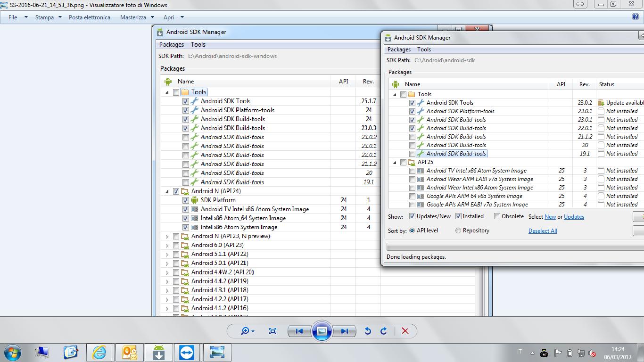This screenshot has width=644, height=362.
Task: Open Packages menu in the front SDK Manager
Action: tap(399, 49)
